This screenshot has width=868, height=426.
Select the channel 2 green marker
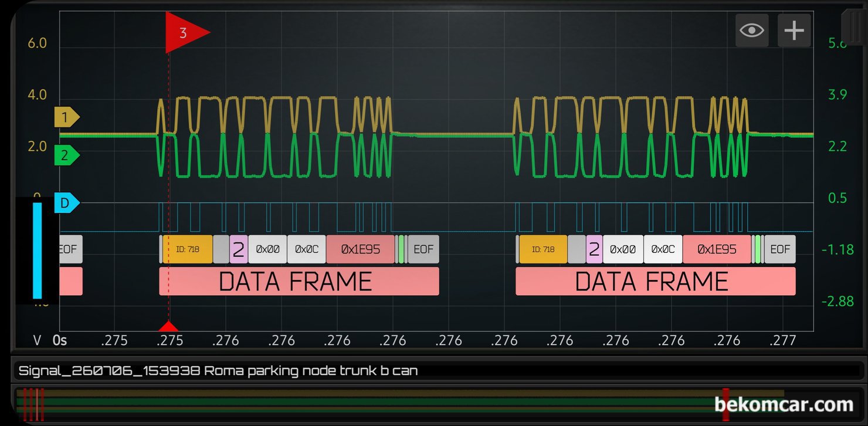(67, 155)
